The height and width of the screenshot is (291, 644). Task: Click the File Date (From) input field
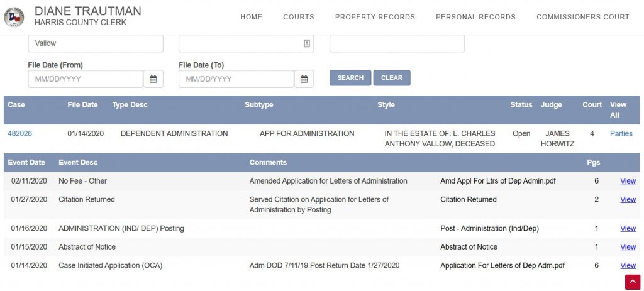[86, 79]
